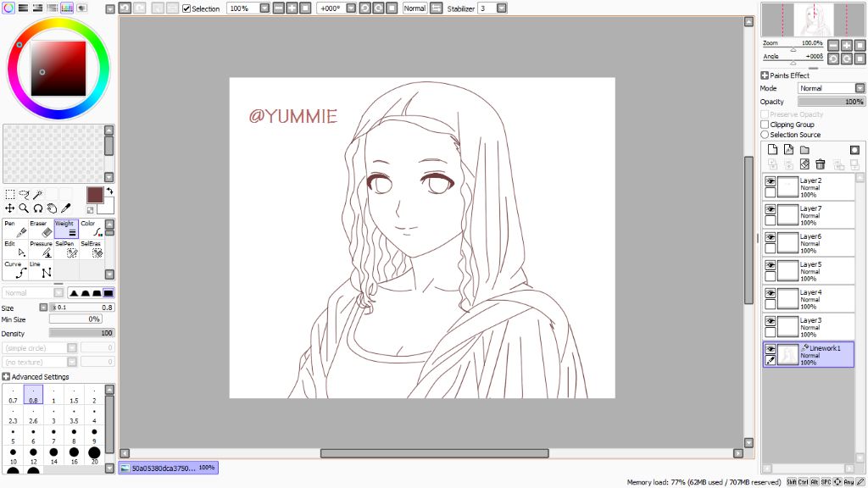Swap foreground and background colors
The height and width of the screenshot is (488, 868).
[109, 191]
